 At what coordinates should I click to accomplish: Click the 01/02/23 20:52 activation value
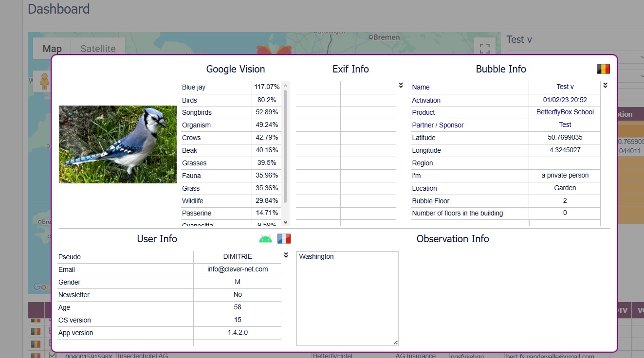(x=565, y=100)
